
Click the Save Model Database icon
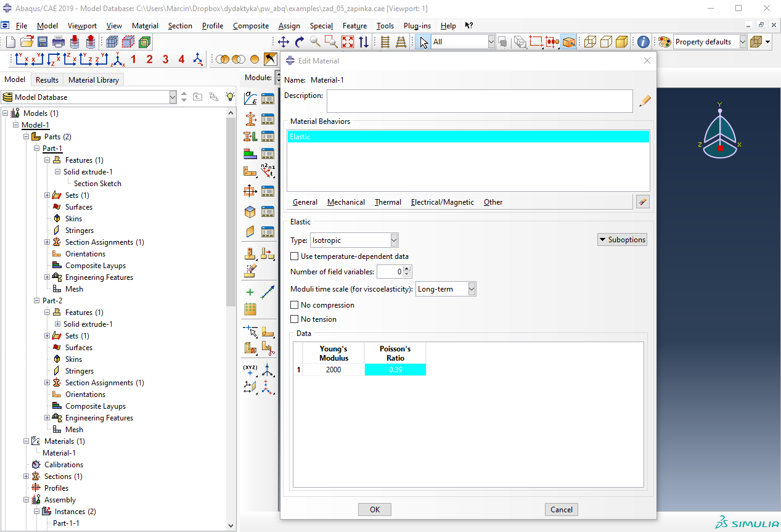click(x=43, y=42)
